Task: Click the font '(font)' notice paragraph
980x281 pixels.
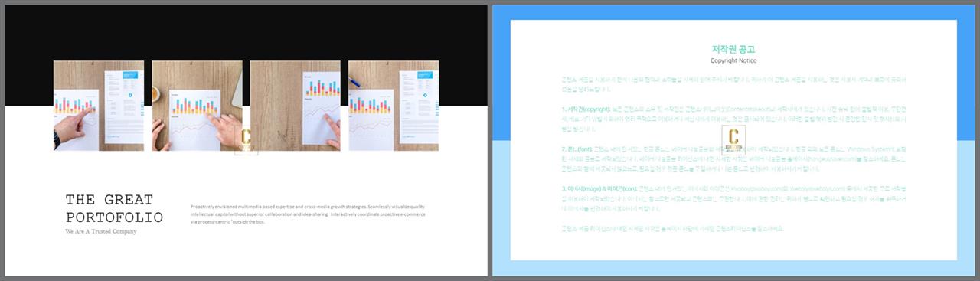Action: point(733,159)
